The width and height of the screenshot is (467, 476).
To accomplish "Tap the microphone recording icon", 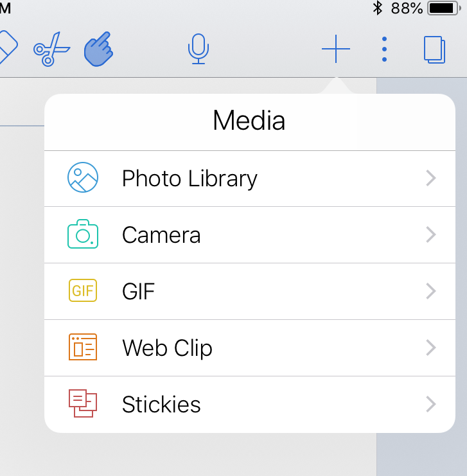I will 198,49.
